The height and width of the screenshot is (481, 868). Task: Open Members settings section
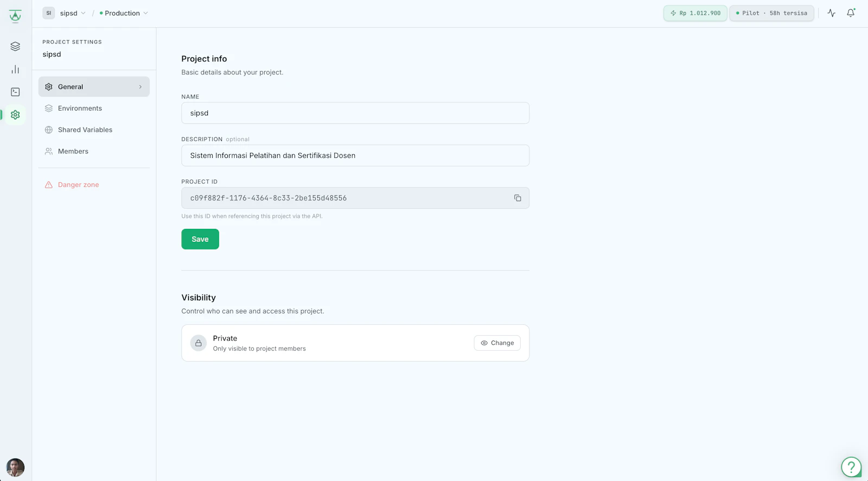pyautogui.click(x=94, y=151)
